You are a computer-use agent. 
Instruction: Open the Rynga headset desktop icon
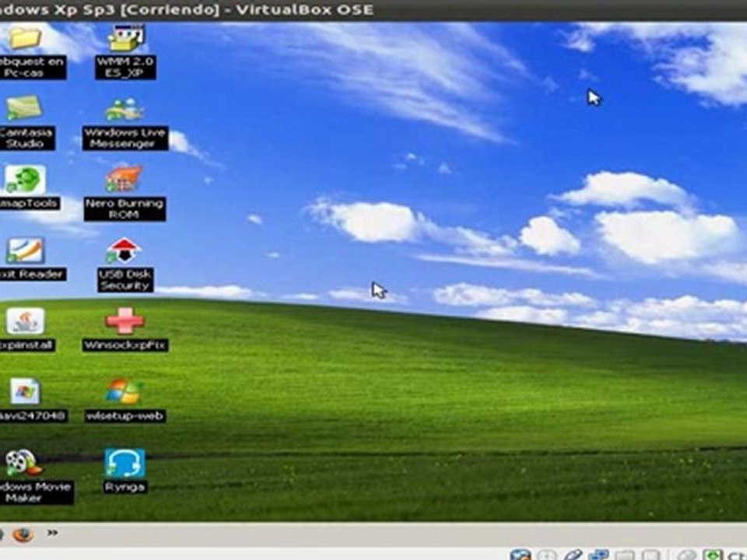click(x=124, y=464)
